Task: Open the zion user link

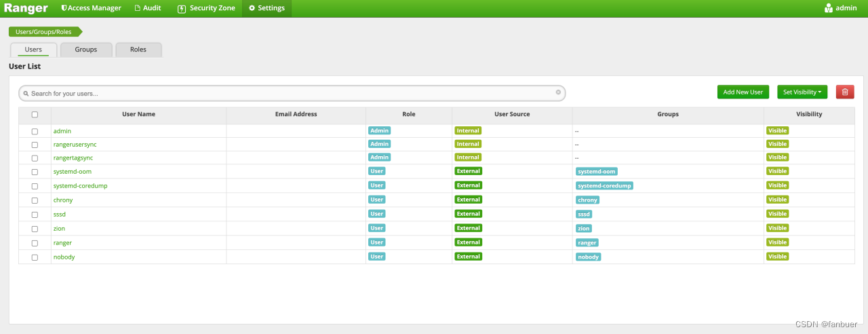Action: 60,229
